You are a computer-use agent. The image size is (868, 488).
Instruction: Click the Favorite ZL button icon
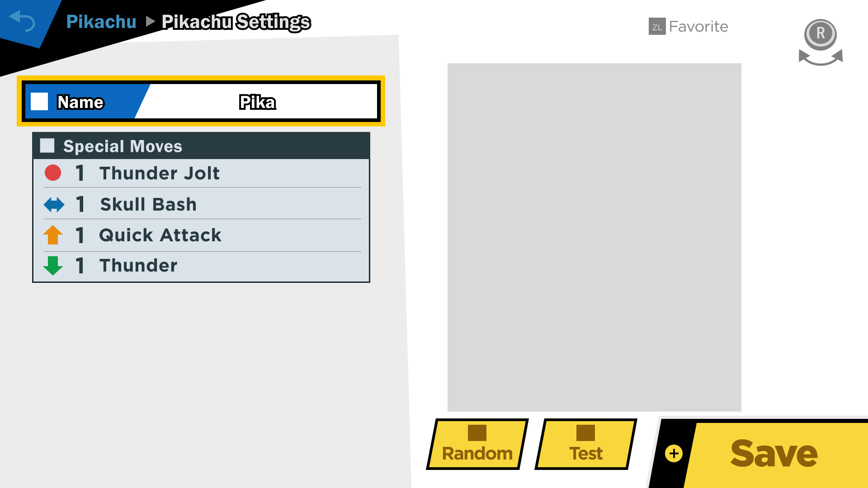[655, 26]
